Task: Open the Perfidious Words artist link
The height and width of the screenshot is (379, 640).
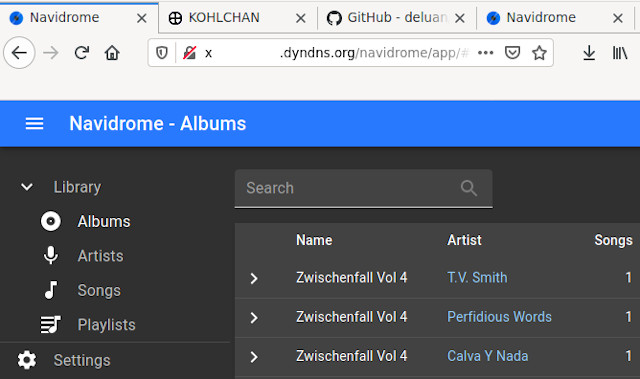Action: pyautogui.click(x=499, y=317)
